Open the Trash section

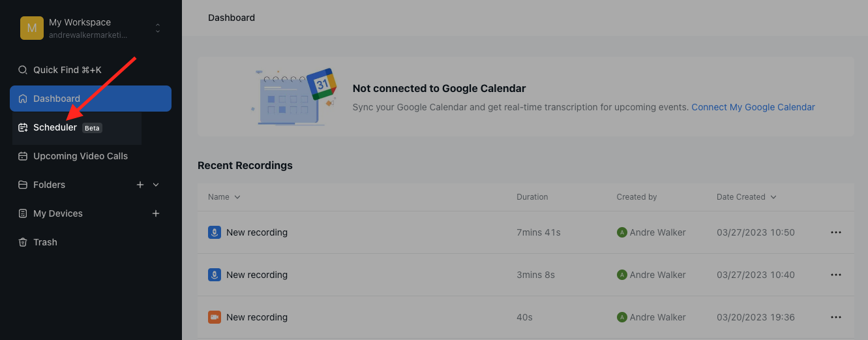coord(45,242)
